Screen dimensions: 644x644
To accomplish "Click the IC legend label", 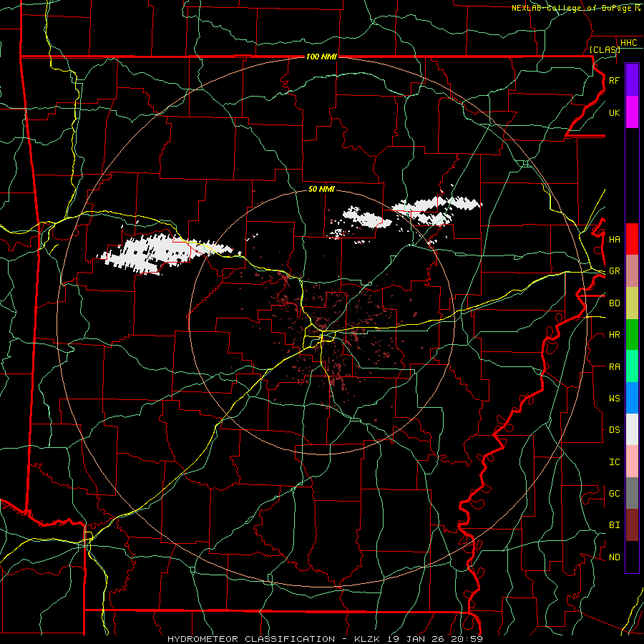I will [x=614, y=462].
